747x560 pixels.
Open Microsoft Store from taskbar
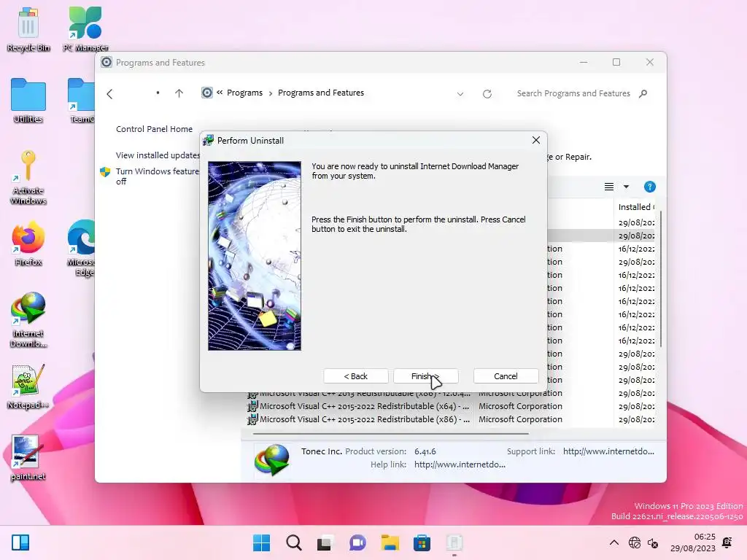tap(422, 542)
